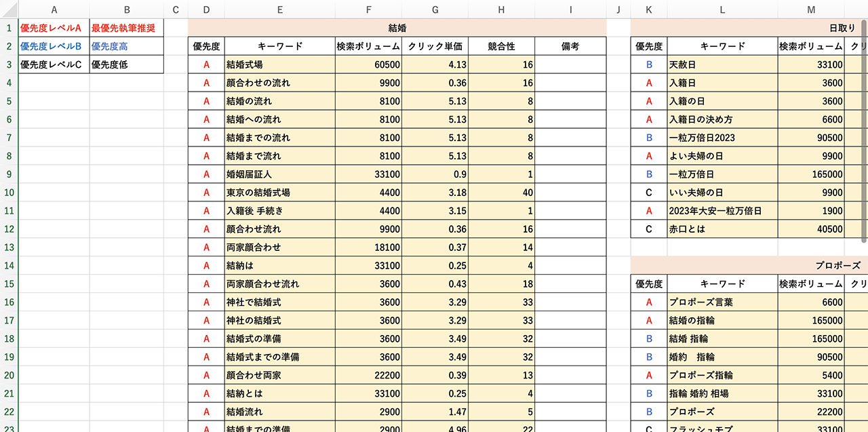Click cell 優先度高

[x=126, y=46]
